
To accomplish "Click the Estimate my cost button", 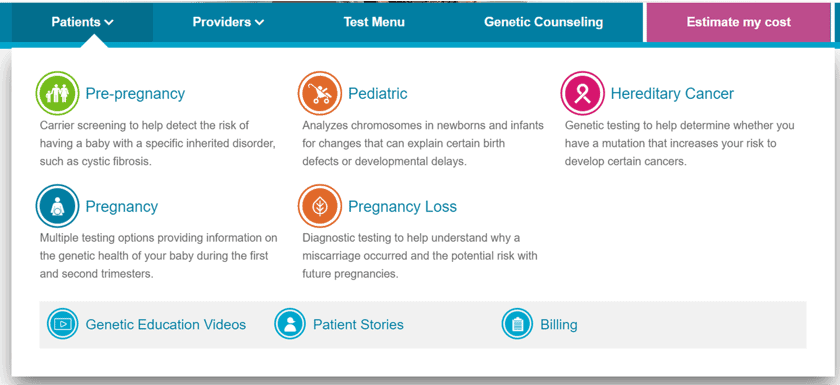I will tap(739, 22).
